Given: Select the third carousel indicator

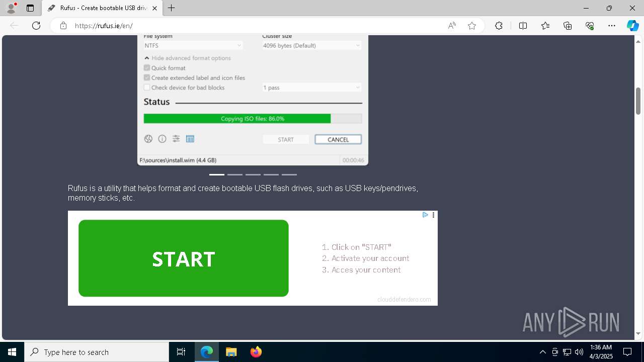Looking at the screenshot, I should pyautogui.click(x=253, y=174).
